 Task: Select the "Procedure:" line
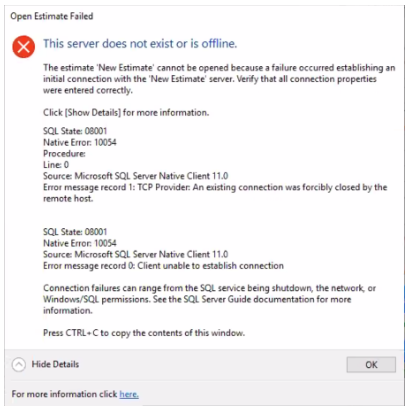pyautogui.click(x=64, y=154)
